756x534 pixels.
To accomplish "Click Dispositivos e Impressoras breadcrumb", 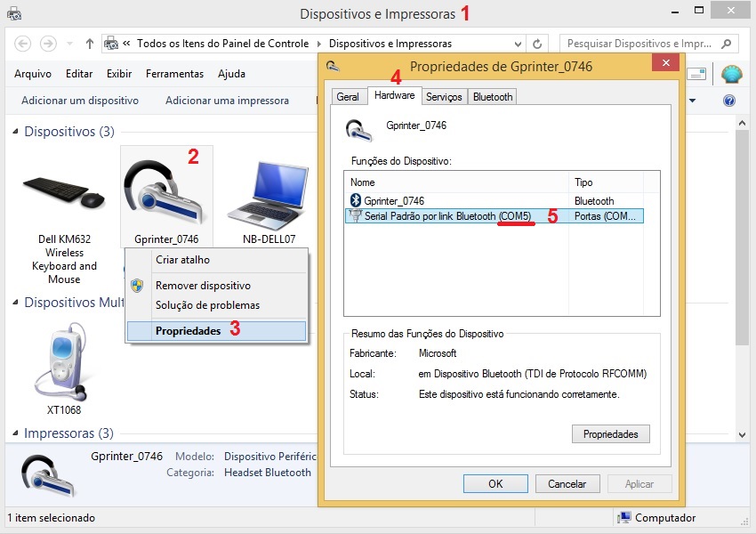I will (390, 44).
